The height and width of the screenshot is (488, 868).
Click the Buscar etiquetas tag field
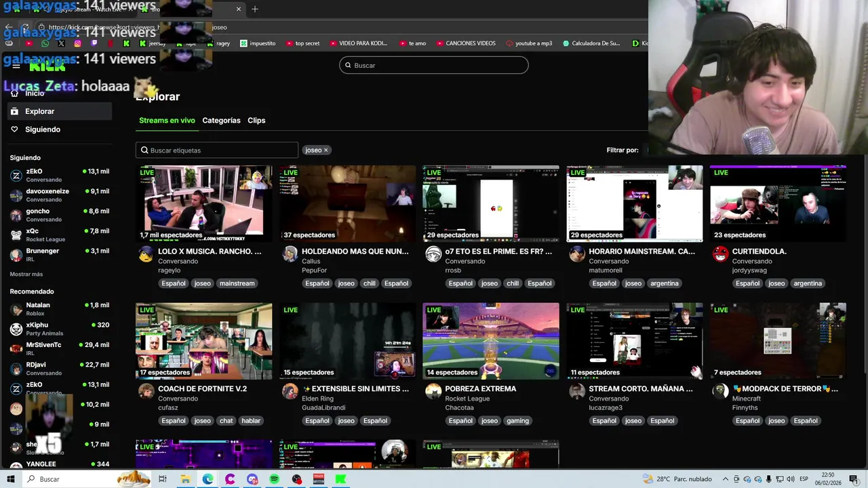pyautogui.click(x=217, y=150)
